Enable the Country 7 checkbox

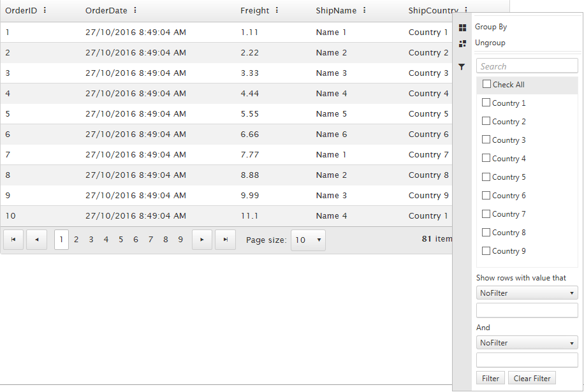(x=486, y=214)
